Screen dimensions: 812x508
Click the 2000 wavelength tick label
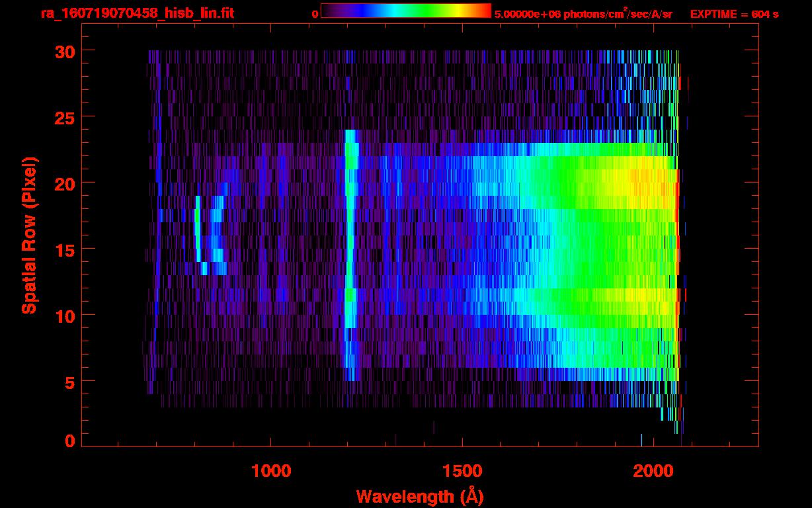[x=653, y=470]
